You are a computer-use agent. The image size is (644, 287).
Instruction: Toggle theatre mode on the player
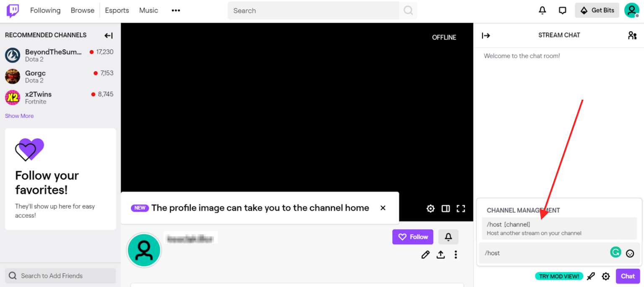click(446, 209)
